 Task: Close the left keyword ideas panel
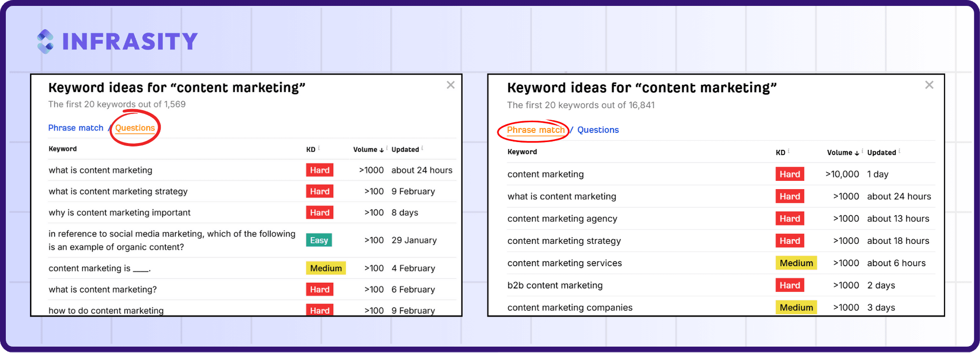point(451,85)
